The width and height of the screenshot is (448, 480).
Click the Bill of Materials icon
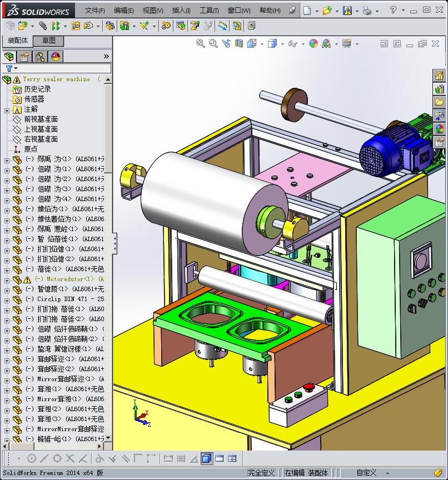[x=181, y=26]
